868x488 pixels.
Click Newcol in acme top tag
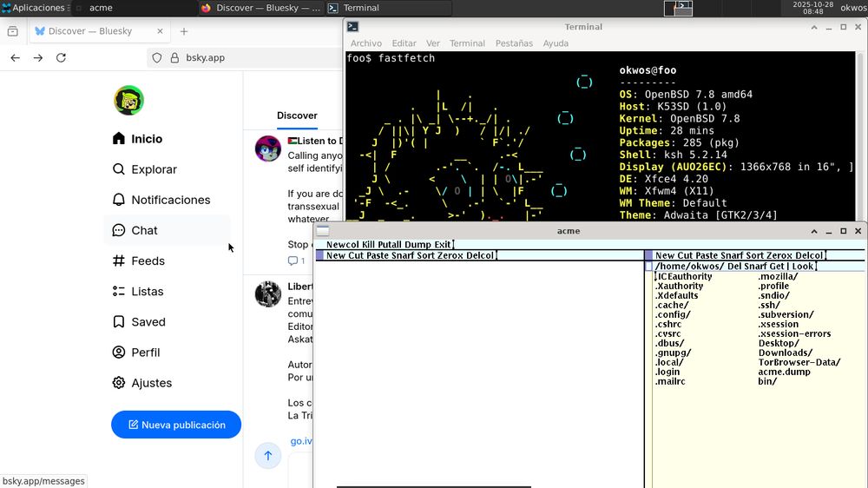point(343,244)
